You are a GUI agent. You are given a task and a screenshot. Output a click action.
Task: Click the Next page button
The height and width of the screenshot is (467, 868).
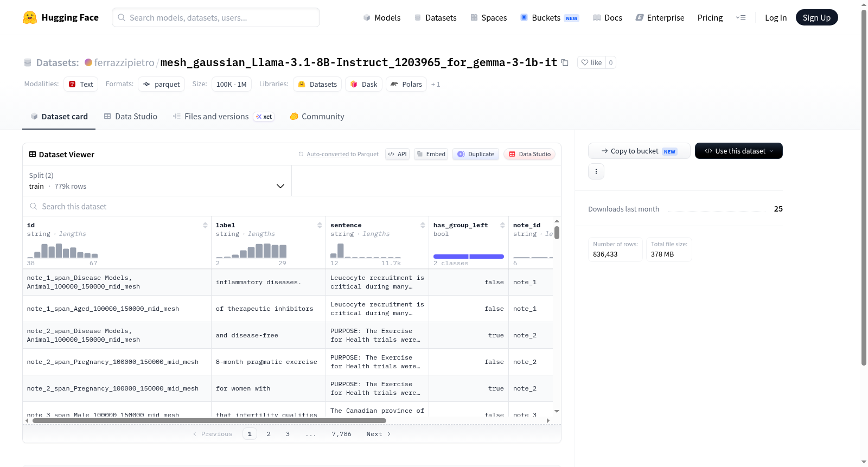379,434
